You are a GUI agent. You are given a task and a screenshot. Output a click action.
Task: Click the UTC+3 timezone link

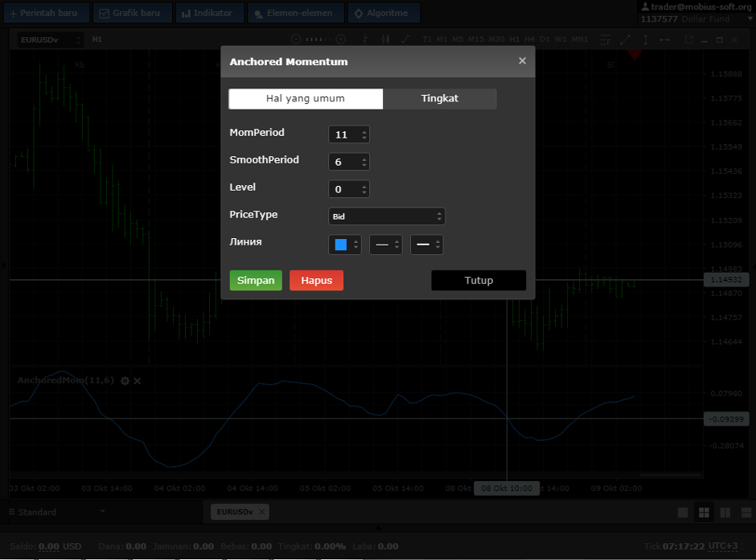pos(723,546)
